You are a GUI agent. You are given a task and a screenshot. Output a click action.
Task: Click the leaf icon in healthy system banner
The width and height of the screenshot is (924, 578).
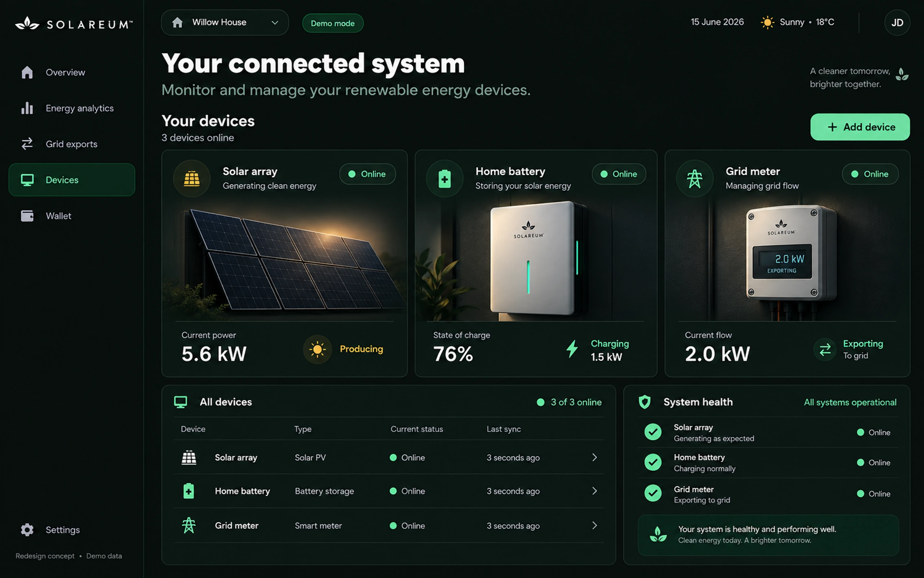658,534
